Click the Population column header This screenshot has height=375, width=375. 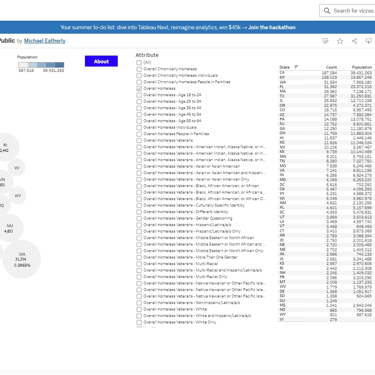(362, 67)
